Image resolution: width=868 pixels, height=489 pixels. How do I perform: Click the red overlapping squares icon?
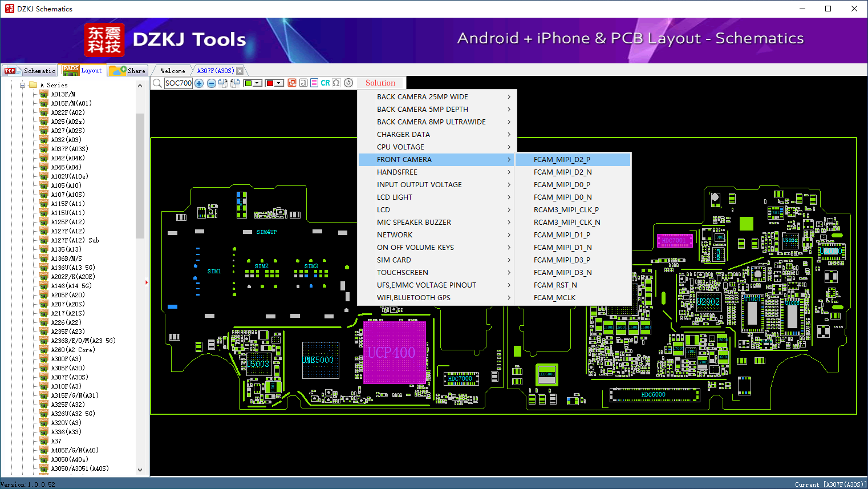click(292, 83)
